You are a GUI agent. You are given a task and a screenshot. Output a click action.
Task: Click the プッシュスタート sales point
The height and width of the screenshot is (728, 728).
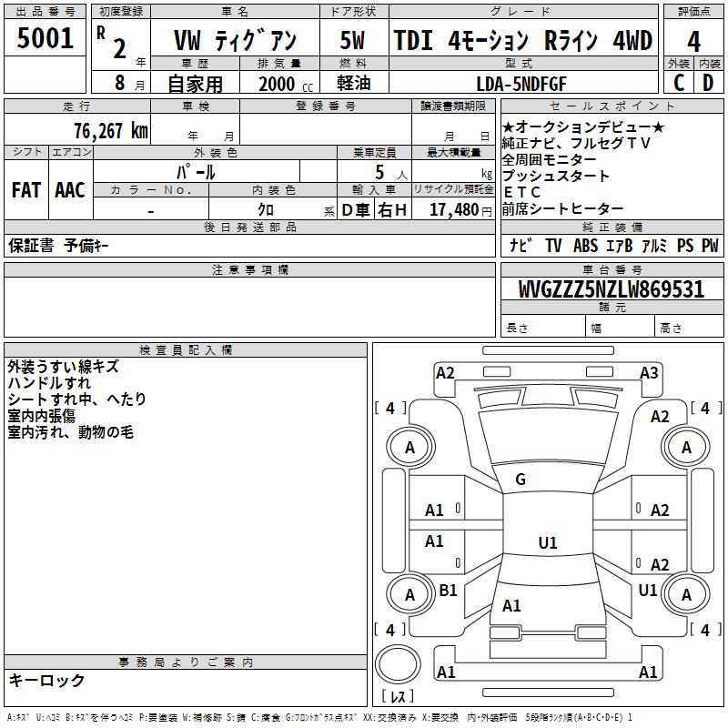[x=556, y=176]
